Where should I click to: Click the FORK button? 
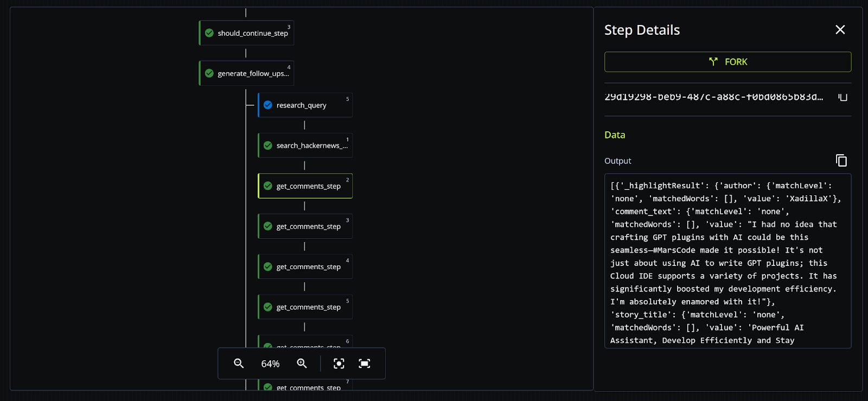pos(727,62)
